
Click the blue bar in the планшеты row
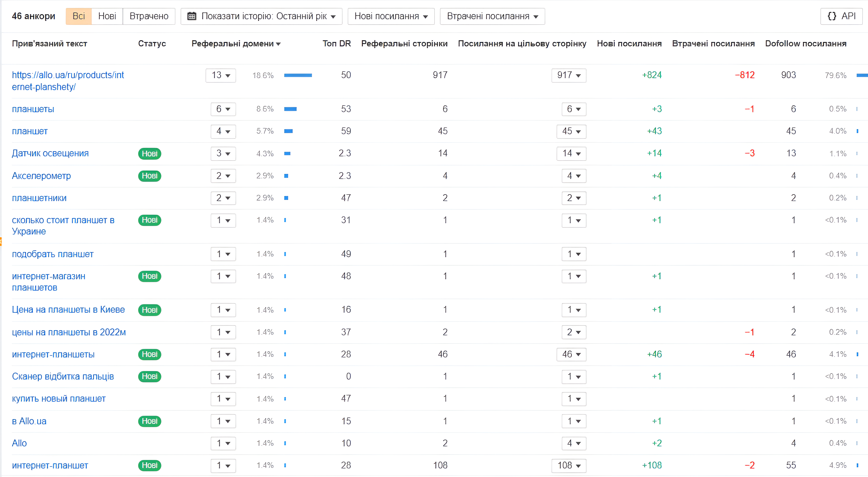[290, 109]
